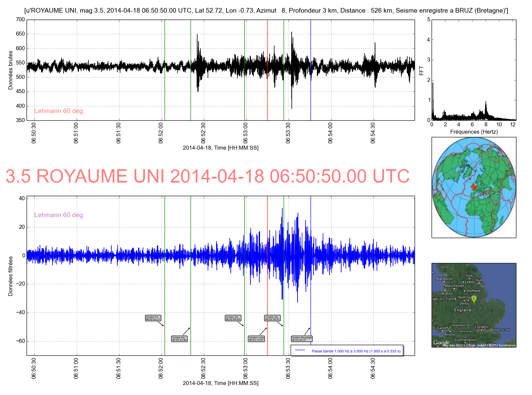Click the large 3.5 ROYAUME UNI heading
The image size is (532, 395).
pos(207,176)
